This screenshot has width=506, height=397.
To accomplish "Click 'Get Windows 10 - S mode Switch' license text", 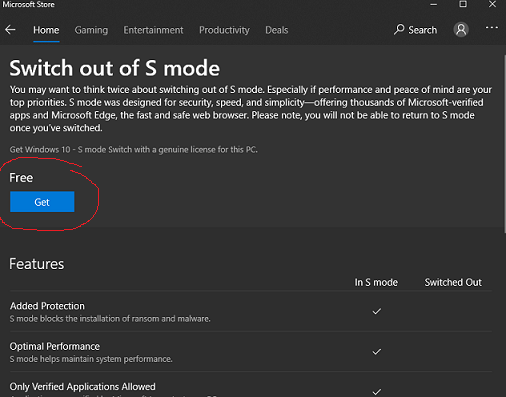I will pos(133,150).
